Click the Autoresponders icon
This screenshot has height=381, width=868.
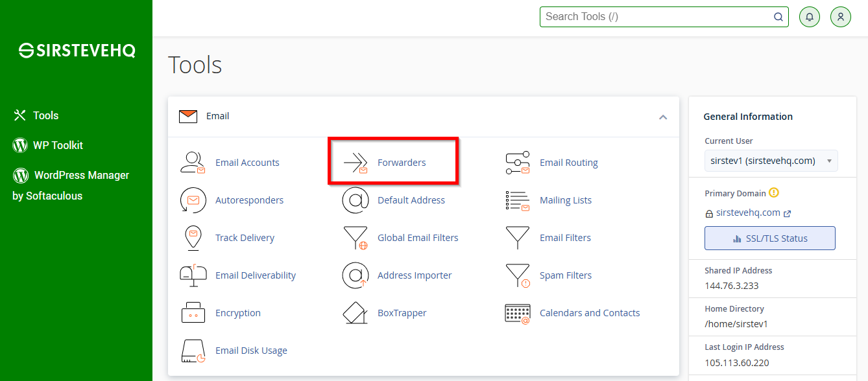pos(193,200)
